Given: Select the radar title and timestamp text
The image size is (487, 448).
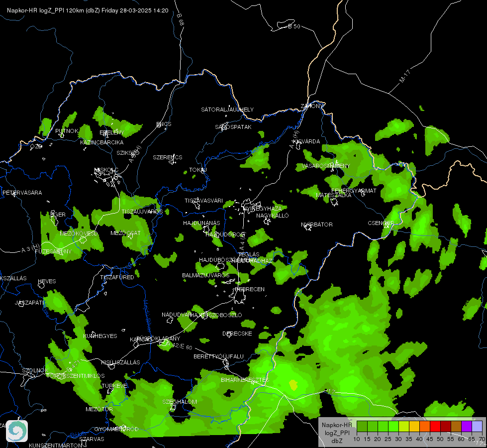Looking at the screenshot, I should (88, 10).
